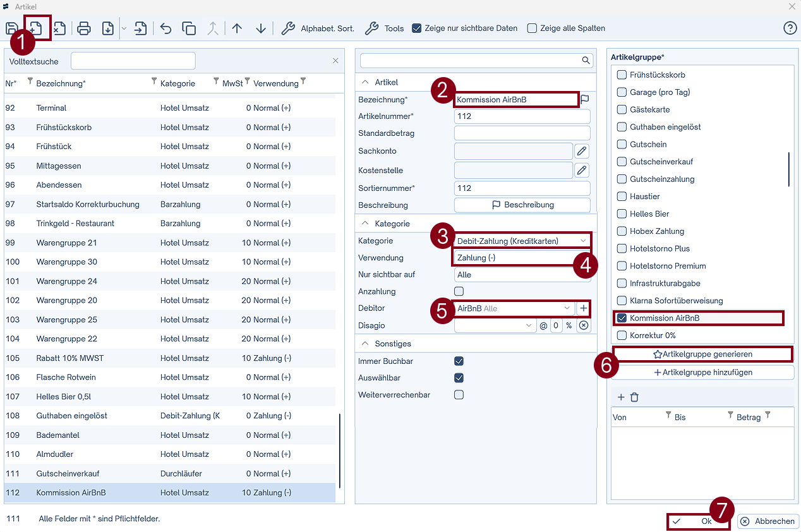The image size is (801, 532).
Task: Open the Disagio dropdown
Action: [x=529, y=325]
